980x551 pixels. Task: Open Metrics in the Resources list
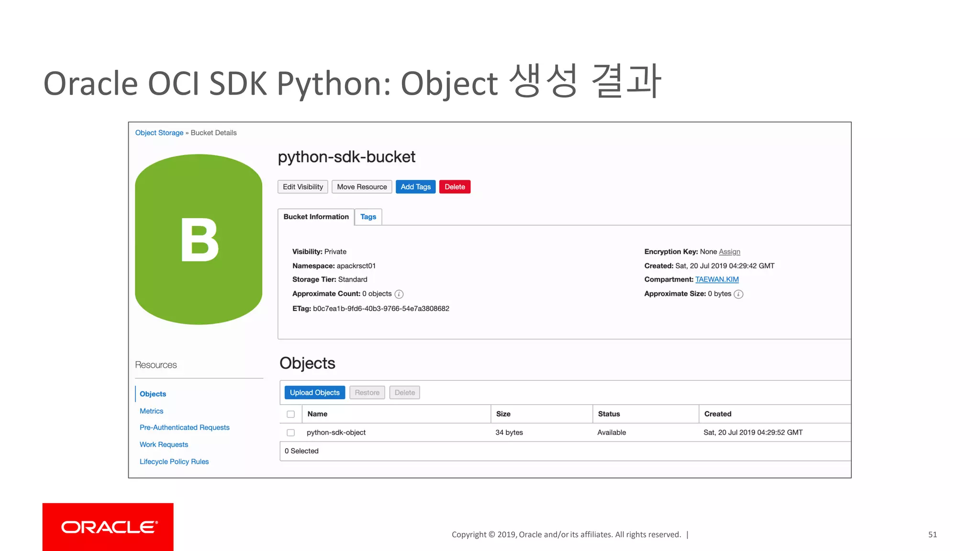[151, 411]
